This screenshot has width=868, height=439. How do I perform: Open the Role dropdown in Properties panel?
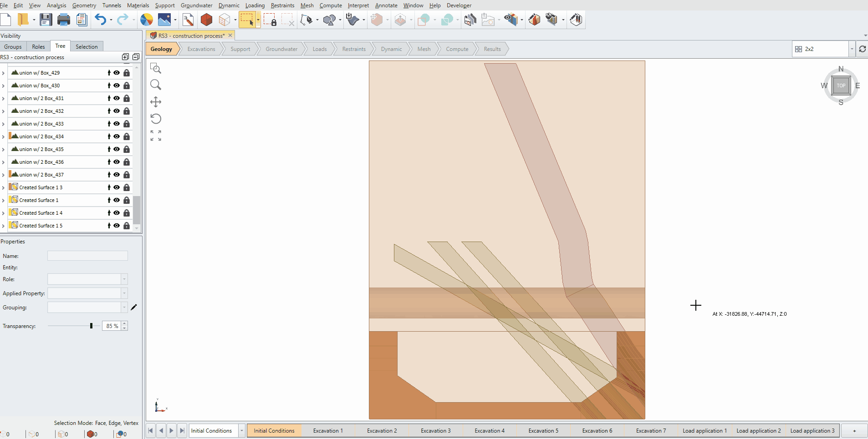click(x=124, y=279)
